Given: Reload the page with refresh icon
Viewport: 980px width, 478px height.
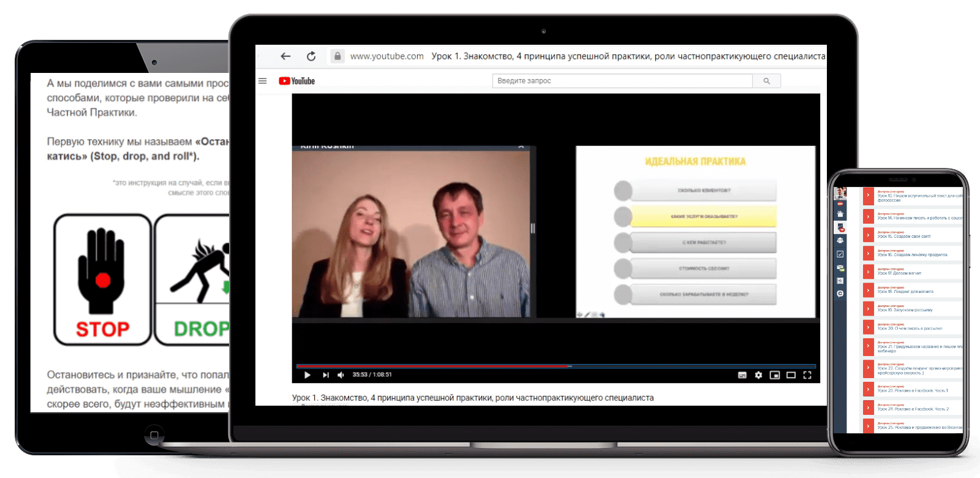Looking at the screenshot, I should pyautogui.click(x=311, y=56).
